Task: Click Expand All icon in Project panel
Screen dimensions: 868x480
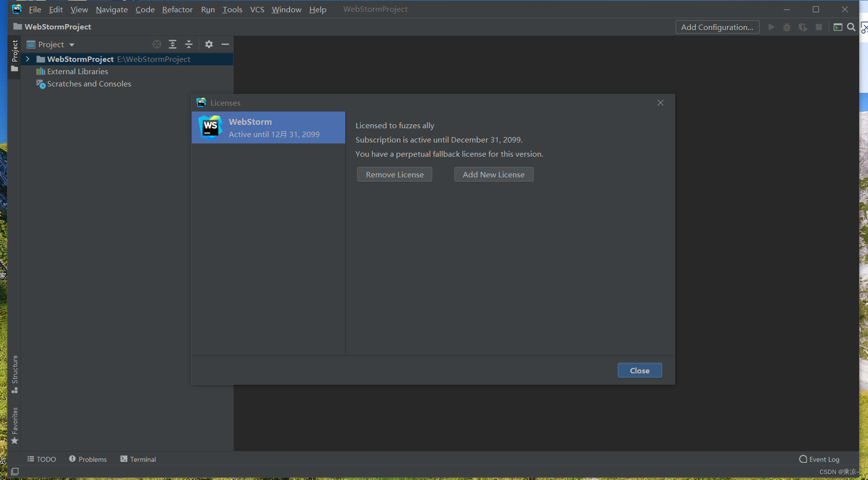Action: pos(173,44)
